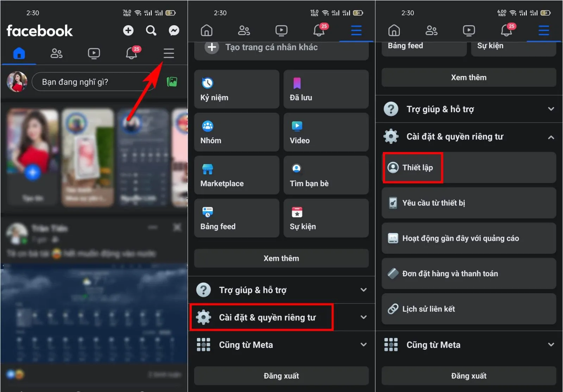Tap 'Đăng xuất' button in middle screen
Image resolution: width=563 pixels, height=392 pixels.
281,376
